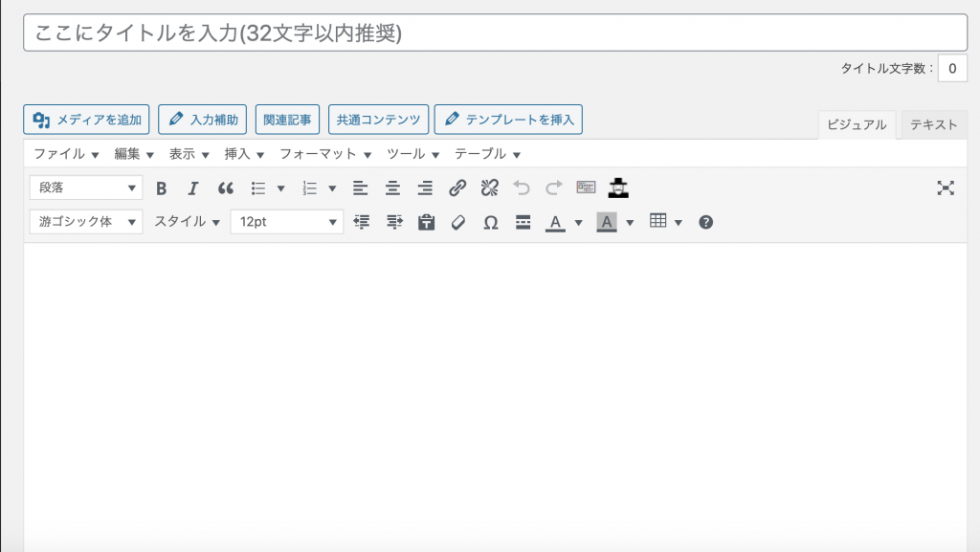This screenshot has height=552, width=980.
Task: Click the title character count box
Action: coord(952,69)
